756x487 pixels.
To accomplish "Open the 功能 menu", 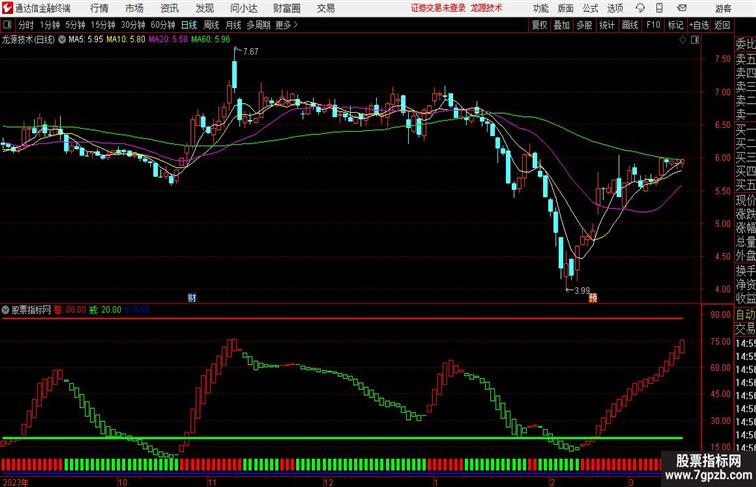I will click(540, 8).
